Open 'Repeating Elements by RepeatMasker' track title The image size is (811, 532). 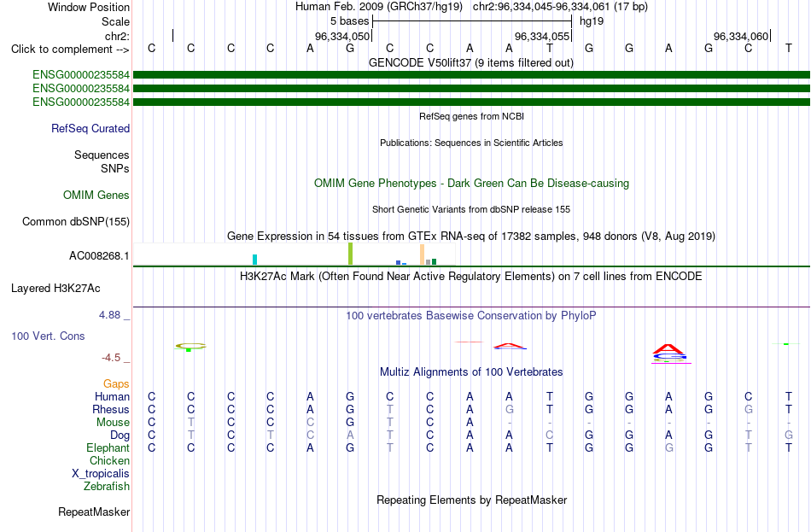pyautogui.click(x=471, y=500)
